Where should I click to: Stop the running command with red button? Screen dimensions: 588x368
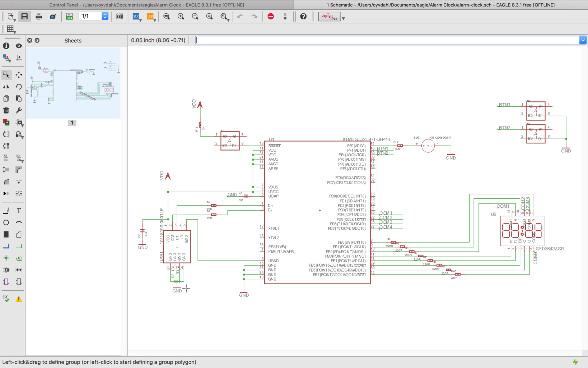point(271,16)
